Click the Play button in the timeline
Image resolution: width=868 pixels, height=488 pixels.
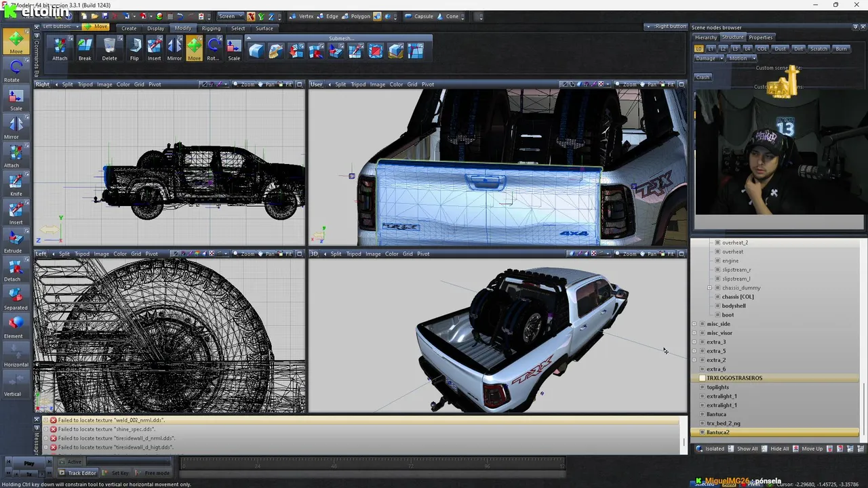pyautogui.click(x=29, y=464)
